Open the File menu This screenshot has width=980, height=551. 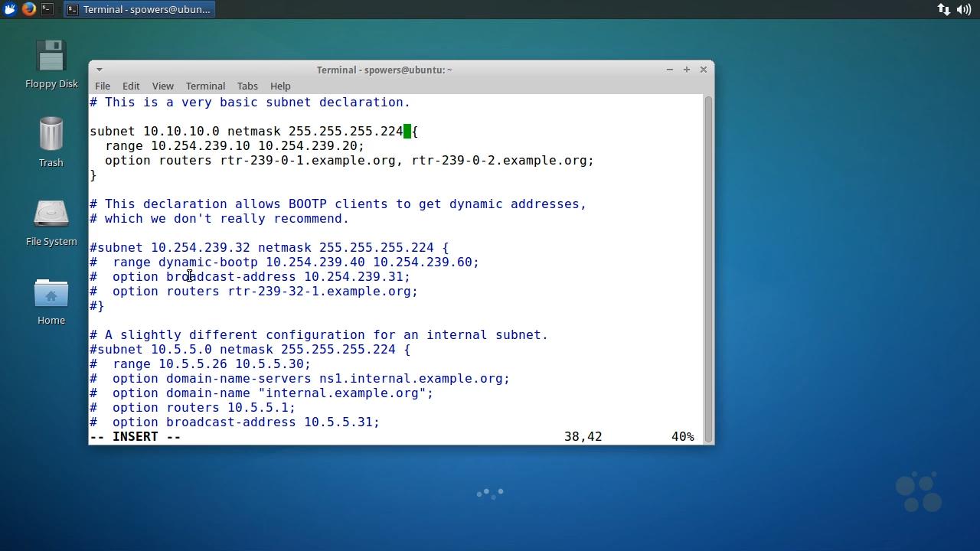coord(102,86)
